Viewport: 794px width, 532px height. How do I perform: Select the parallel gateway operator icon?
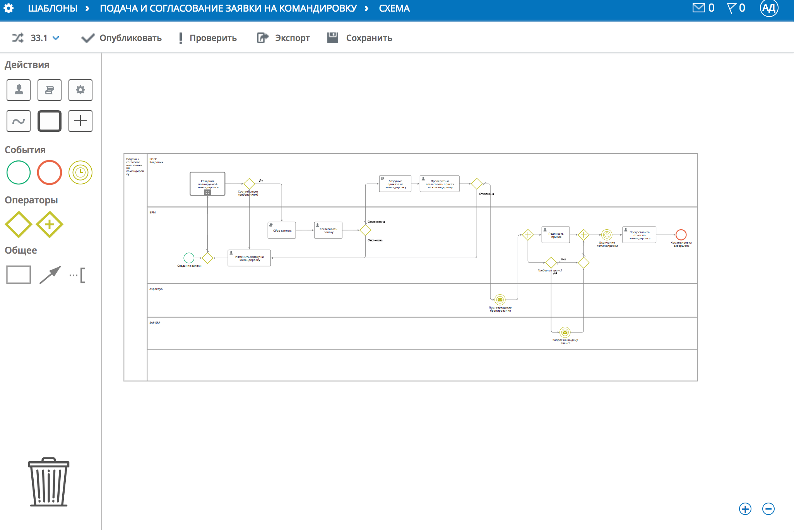50,224
